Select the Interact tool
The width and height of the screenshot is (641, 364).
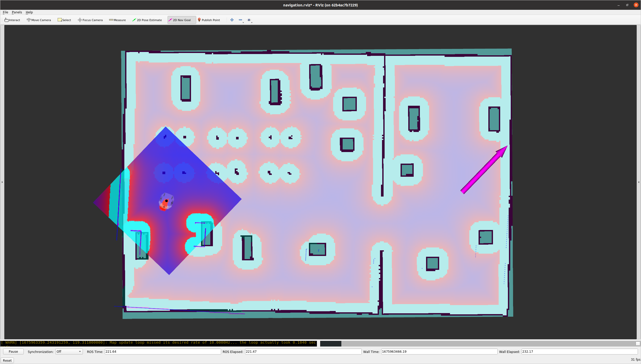12,20
